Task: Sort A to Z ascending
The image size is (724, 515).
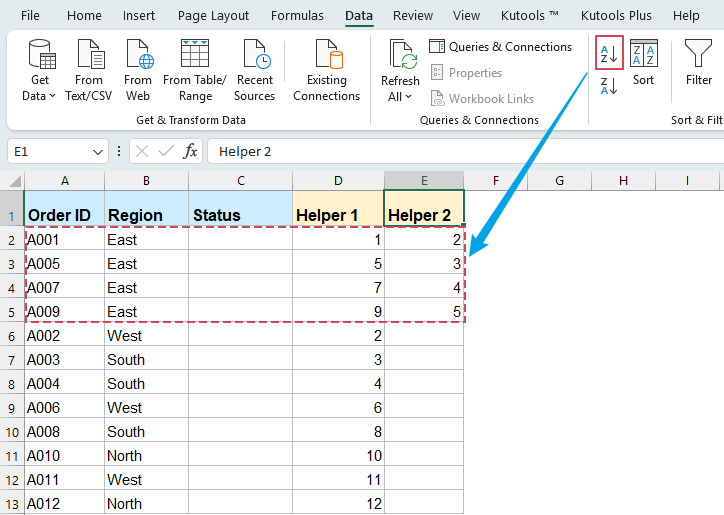Action: pyautogui.click(x=609, y=53)
